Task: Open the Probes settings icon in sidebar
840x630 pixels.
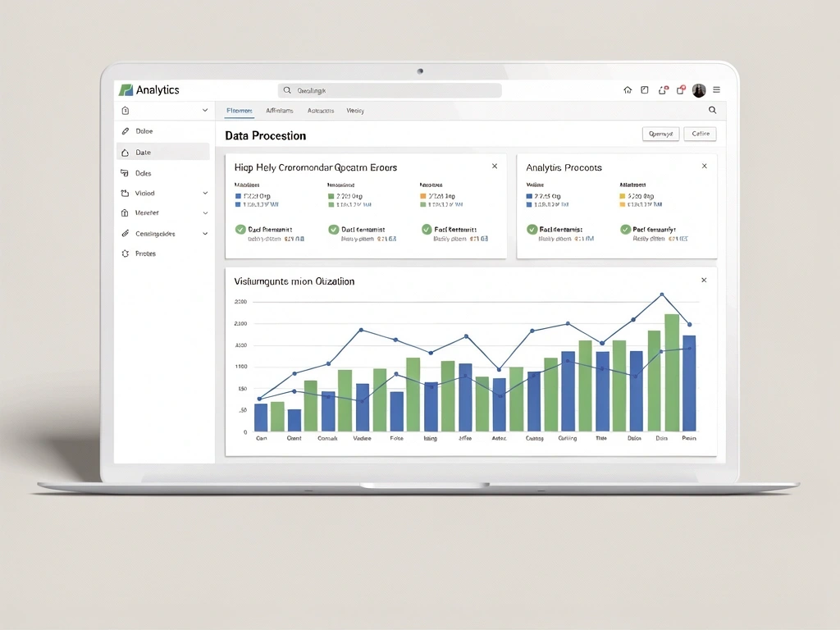Action: pyautogui.click(x=127, y=253)
